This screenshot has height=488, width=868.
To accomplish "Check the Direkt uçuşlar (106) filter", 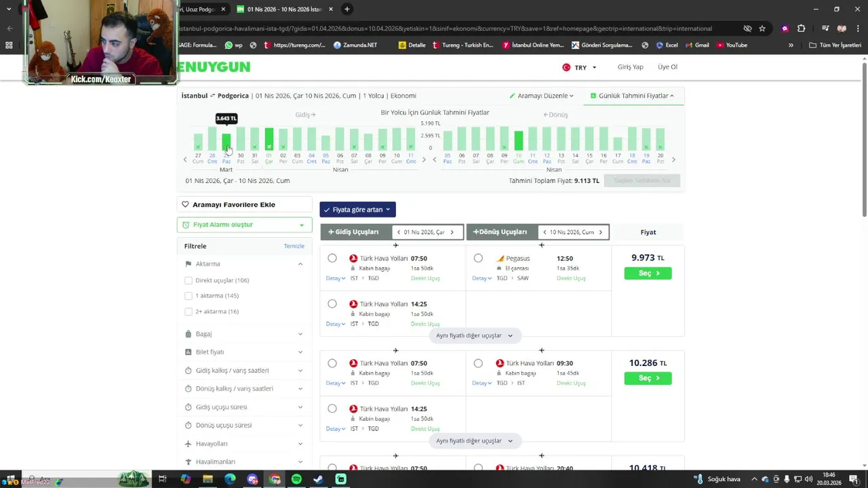I will click(x=189, y=281).
